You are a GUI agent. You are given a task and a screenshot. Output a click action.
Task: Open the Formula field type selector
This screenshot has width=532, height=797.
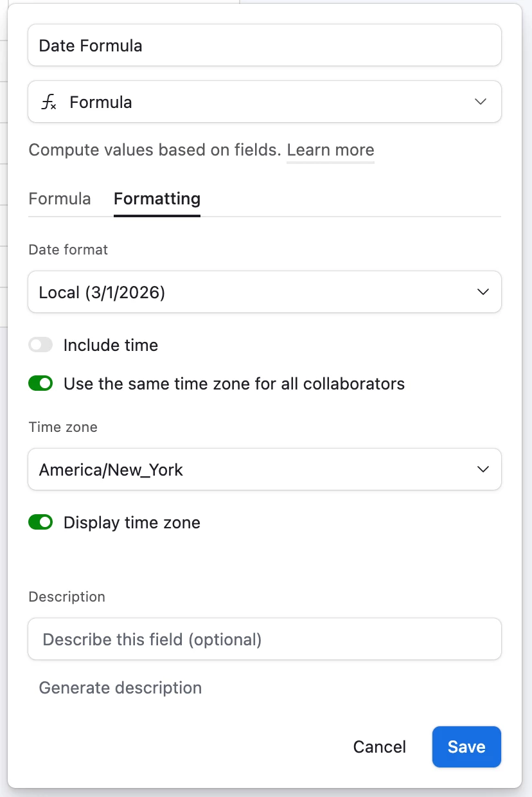[x=257, y=102]
